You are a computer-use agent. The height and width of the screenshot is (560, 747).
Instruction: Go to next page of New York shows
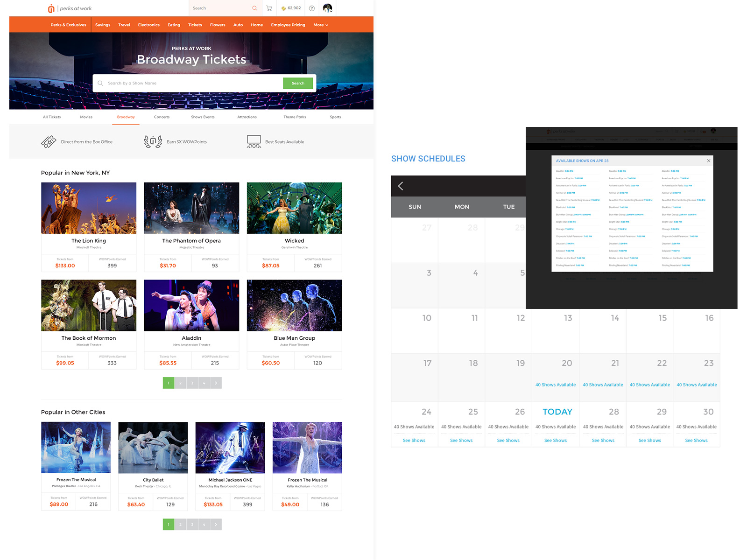[216, 383]
